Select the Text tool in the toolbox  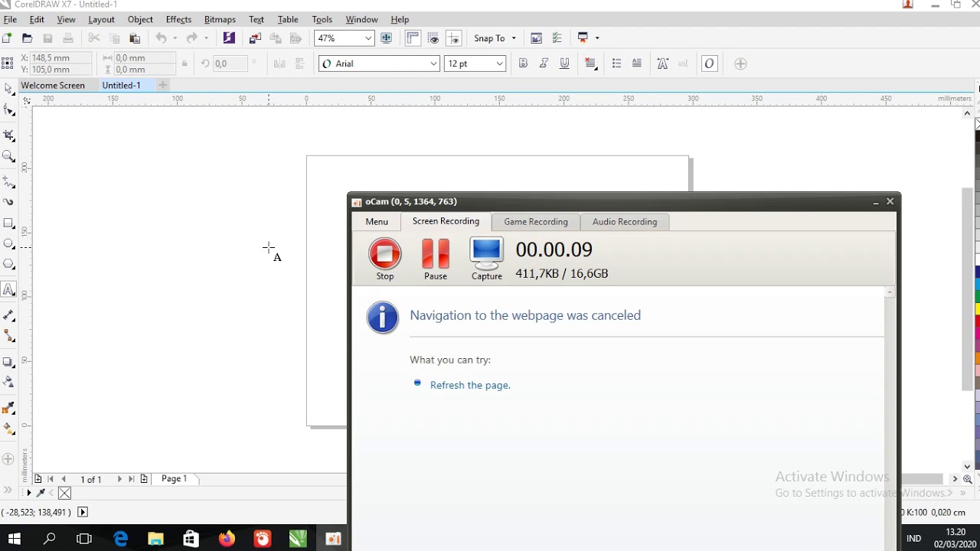point(8,289)
